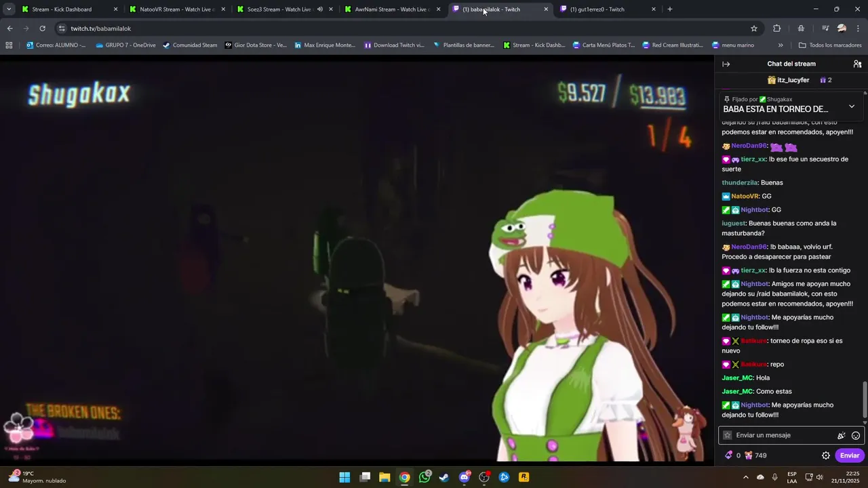Screen dimensions: 868x488
Task: Click the address bar showing twitch.tv/babamilalok
Action: (407, 28)
